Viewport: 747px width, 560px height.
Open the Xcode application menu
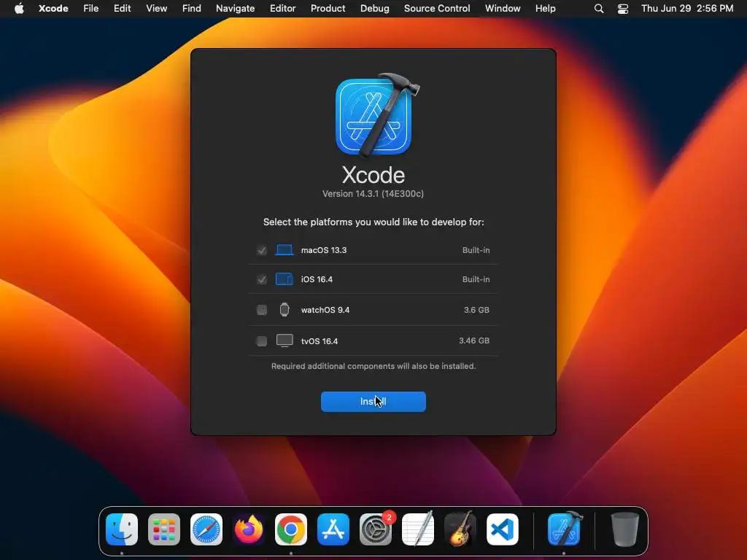(53, 8)
